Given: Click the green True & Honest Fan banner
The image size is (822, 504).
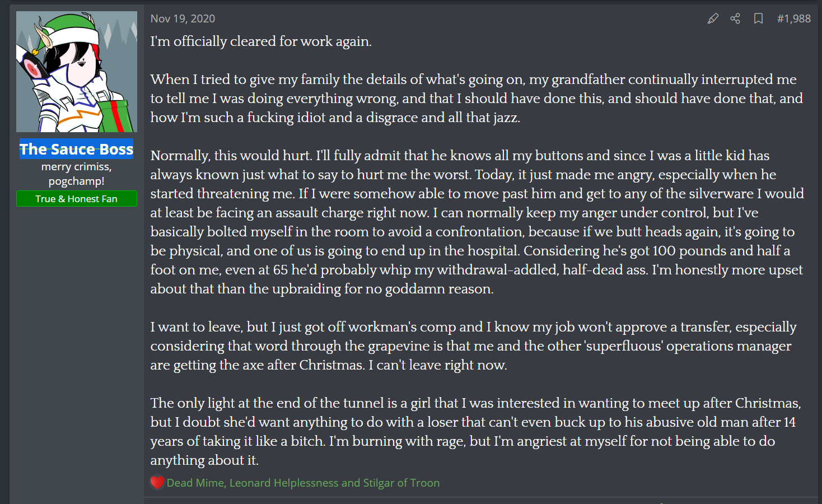Looking at the screenshot, I should pyautogui.click(x=77, y=199).
